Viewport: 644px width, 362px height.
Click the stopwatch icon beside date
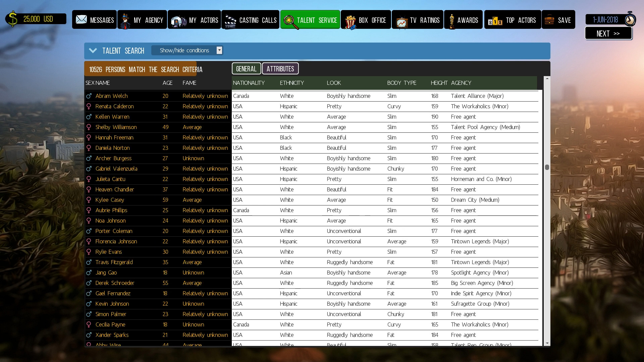click(x=630, y=19)
